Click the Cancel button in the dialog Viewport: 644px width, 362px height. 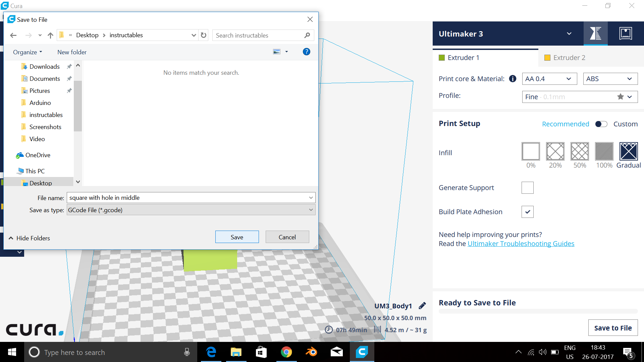(287, 237)
